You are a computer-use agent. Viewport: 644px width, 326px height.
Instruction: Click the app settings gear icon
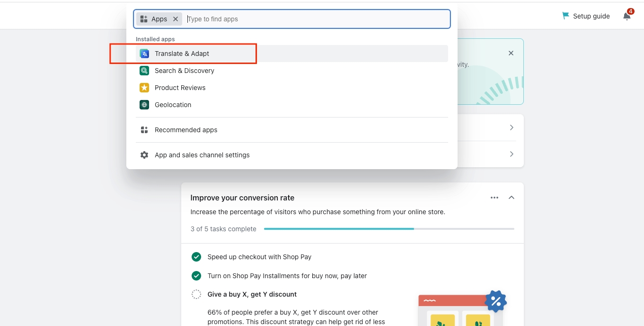coord(144,155)
